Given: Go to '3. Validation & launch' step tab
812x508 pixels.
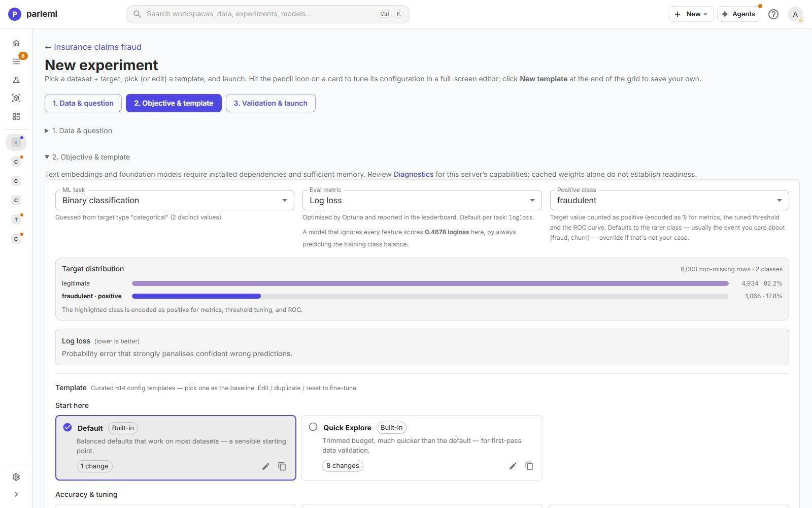Looking at the screenshot, I should [x=270, y=103].
